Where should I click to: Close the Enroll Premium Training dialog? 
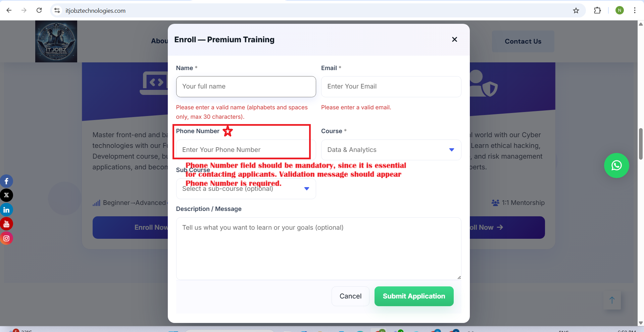pyautogui.click(x=454, y=40)
